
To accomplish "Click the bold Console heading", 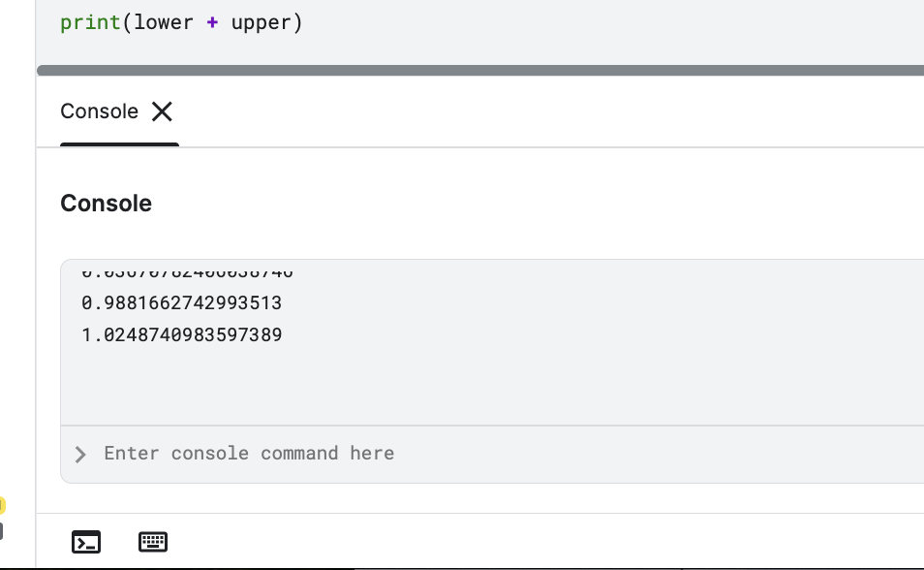I will click(107, 203).
